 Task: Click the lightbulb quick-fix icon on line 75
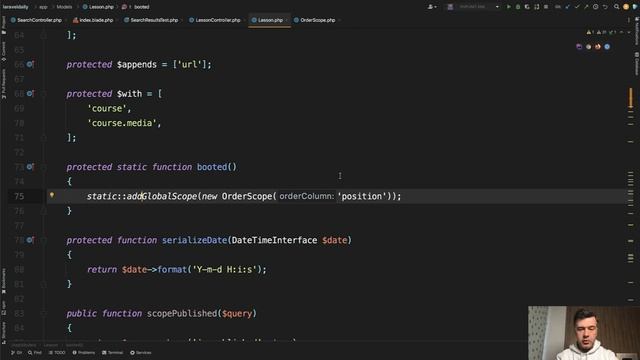[x=52, y=196]
